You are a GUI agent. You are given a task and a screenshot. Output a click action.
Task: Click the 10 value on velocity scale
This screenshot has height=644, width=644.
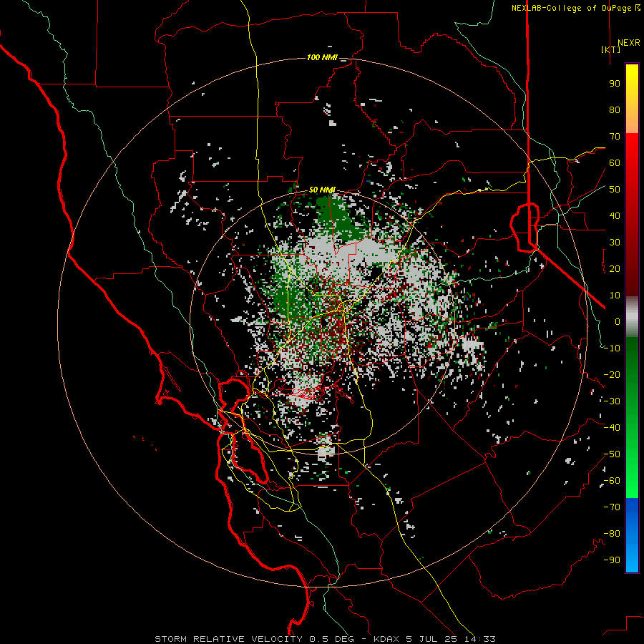pos(615,296)
